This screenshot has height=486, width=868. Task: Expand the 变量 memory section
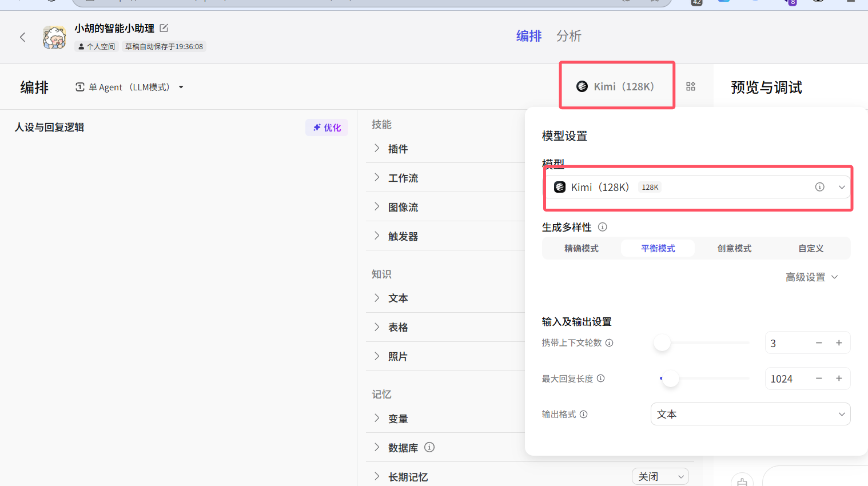377,419
